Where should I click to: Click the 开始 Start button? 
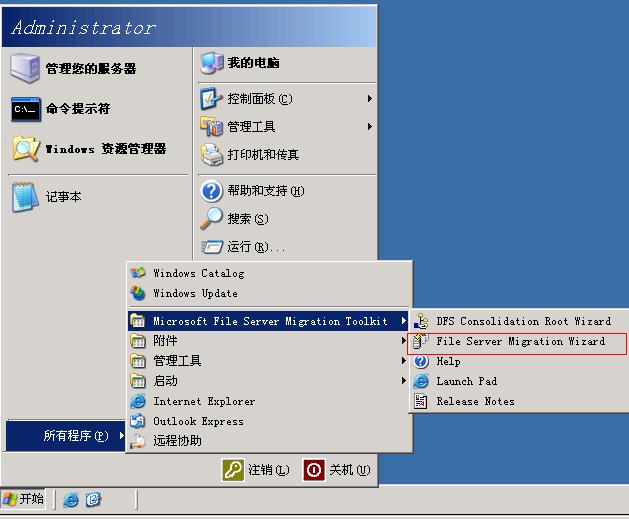tap(23, 499)
